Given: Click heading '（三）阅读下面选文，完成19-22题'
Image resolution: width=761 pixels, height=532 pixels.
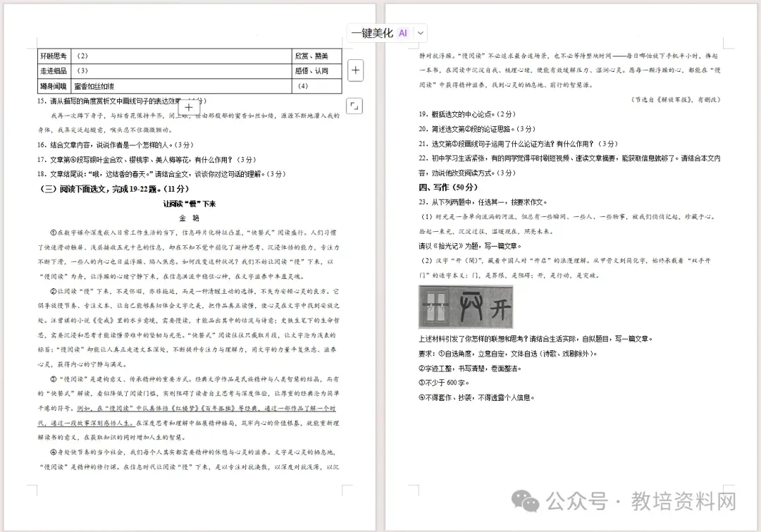Looking at the screenshot, I should pyautogui.click(x=115, y=189).
